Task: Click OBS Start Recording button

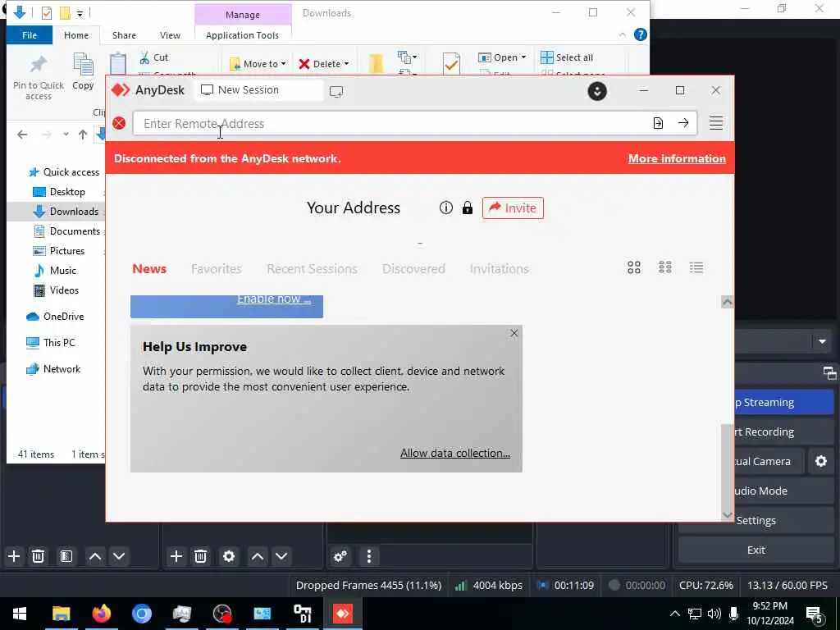Action: point(784,431)
